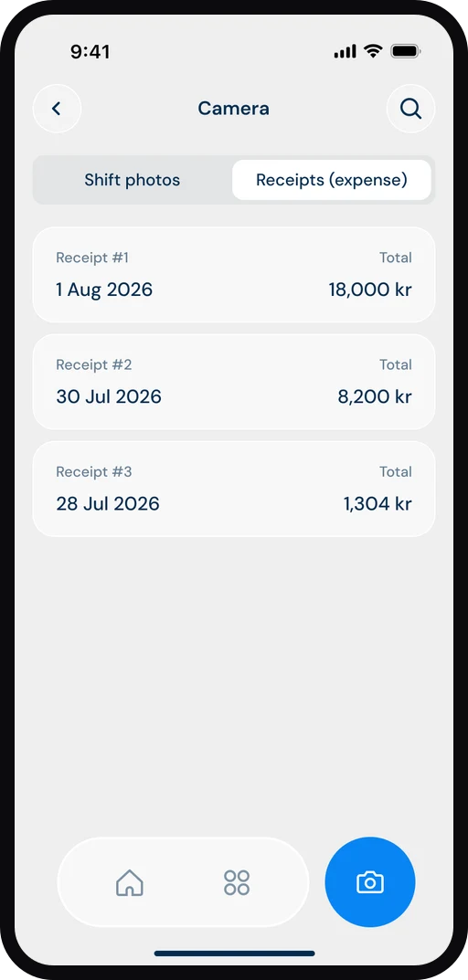
Task: Tap the cellular signal bars icon
Action: coord(346,52)
